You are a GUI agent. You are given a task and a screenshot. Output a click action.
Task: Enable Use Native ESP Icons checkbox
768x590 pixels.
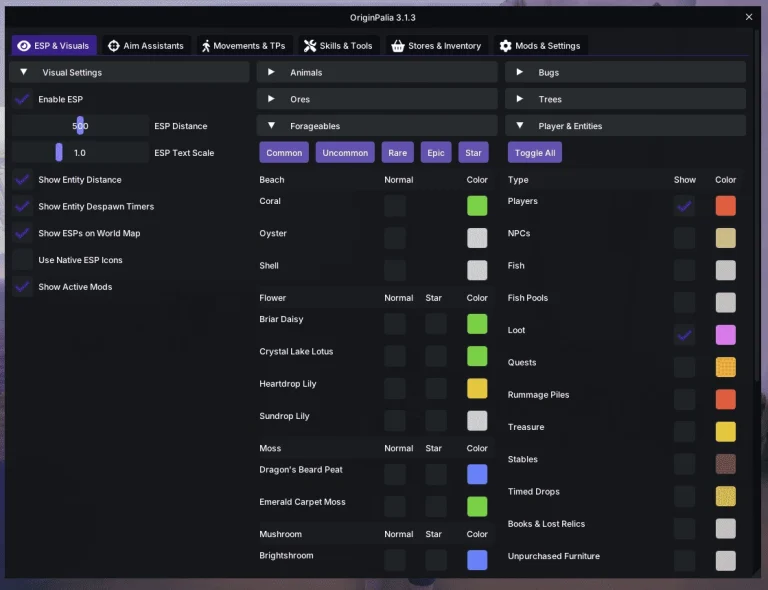22,260
